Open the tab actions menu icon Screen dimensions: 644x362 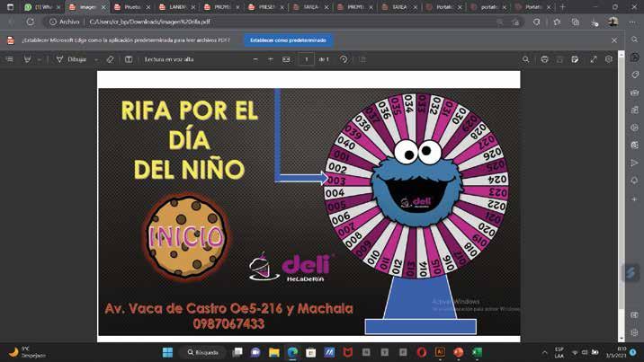pos(10,7)
